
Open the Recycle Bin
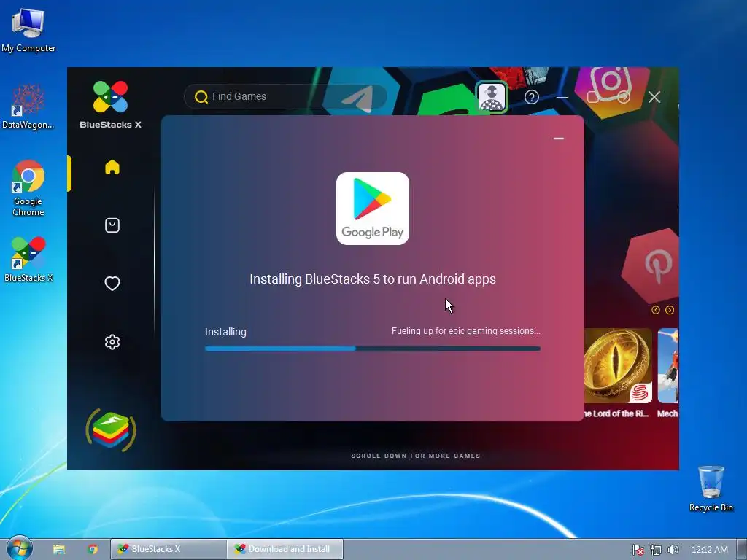coord(711,489)
